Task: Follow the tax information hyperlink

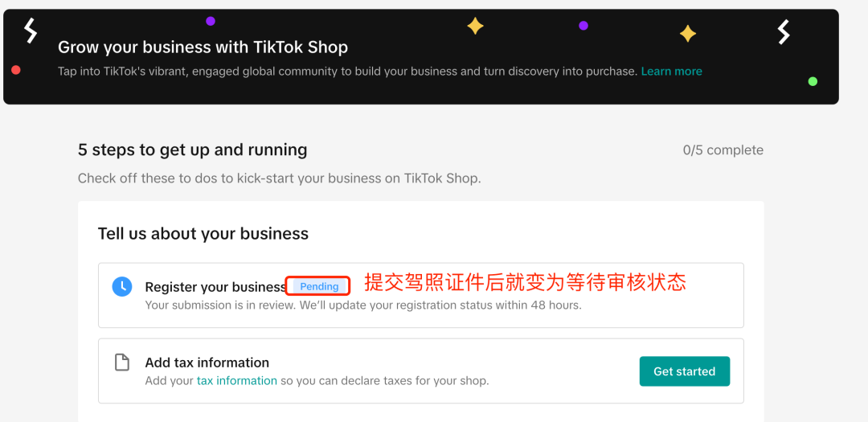Action: pos(236,381)
